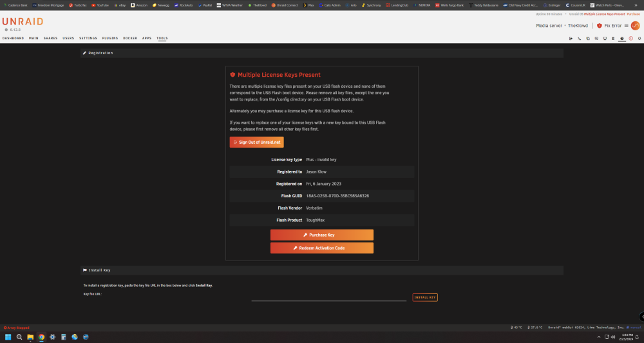Image resolution: width=644 pixels, height=343 pixels.
Task: Open the Newegg bookmark
Action: pyautogui.click(x=160, y=5)
